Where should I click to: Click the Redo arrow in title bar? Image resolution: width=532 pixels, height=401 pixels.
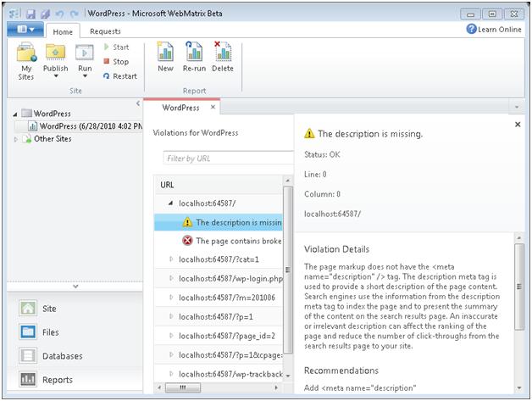[74, 14]
